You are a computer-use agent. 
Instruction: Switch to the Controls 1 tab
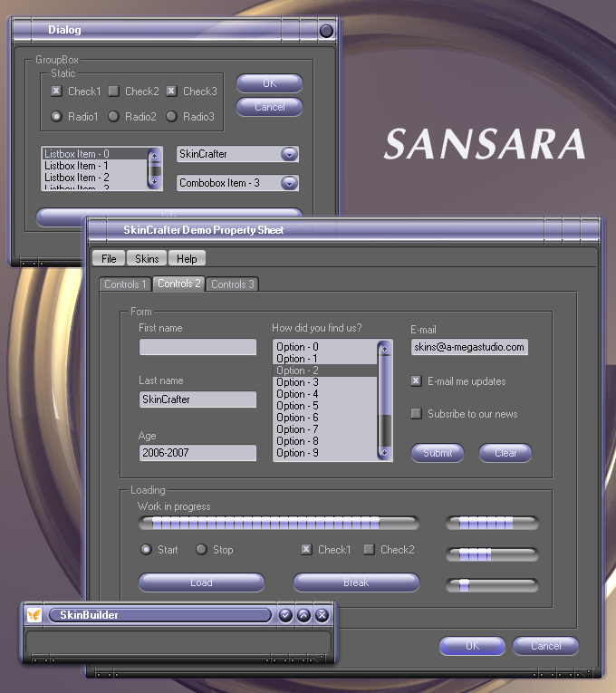click(125, 284)
